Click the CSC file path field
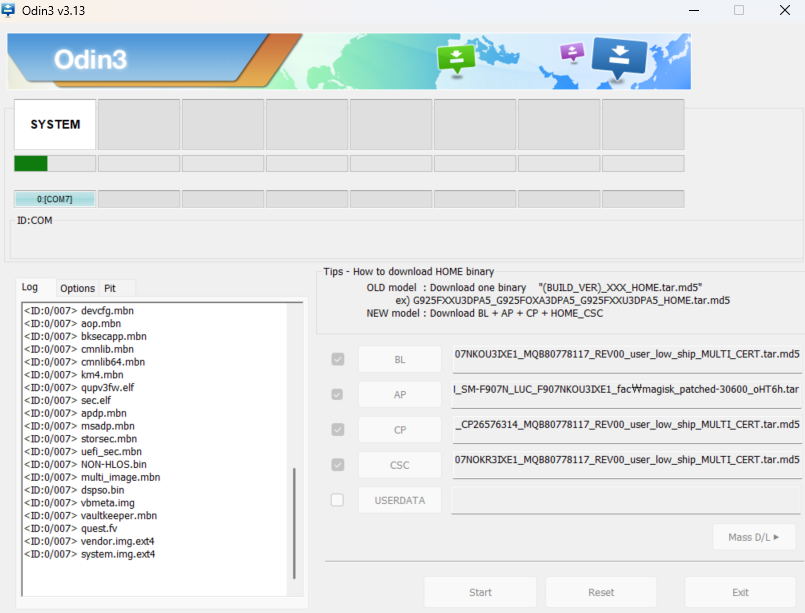 click(x=627, y=465)
